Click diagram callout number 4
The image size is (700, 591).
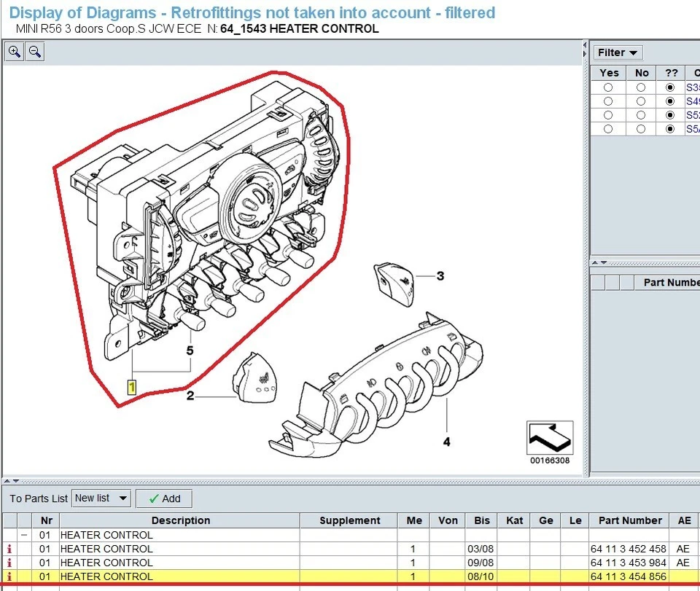click(447, 442)
